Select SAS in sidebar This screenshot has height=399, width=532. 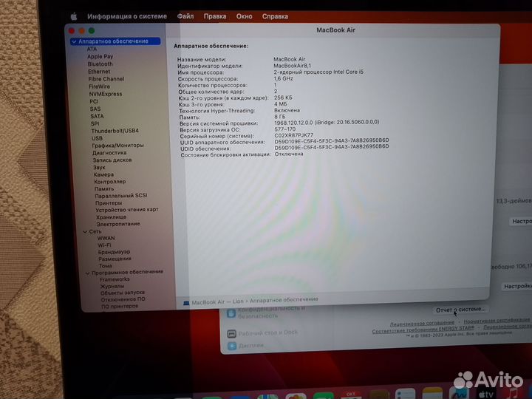pos(95,109)
